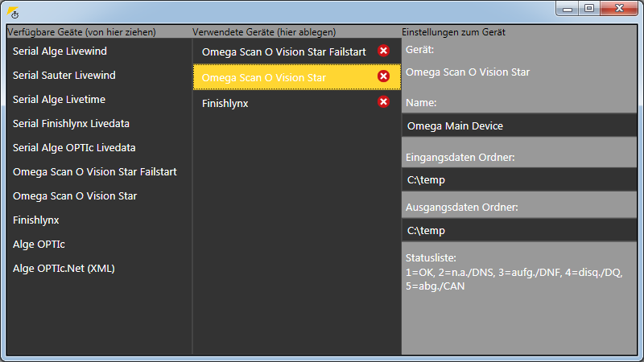Select used device Finishlynx row
This screenshot has height=362, width=644.
297,103
